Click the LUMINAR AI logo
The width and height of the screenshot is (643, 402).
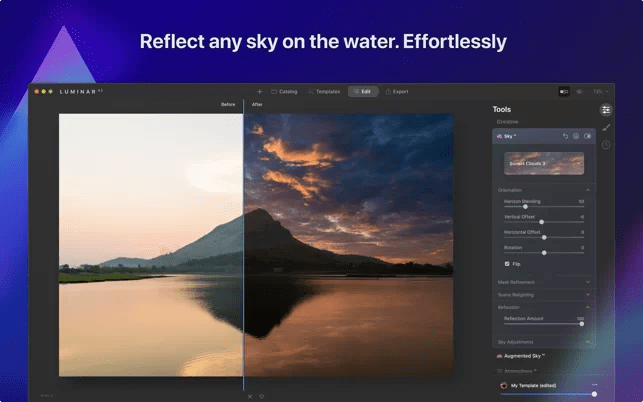(81, 91)
